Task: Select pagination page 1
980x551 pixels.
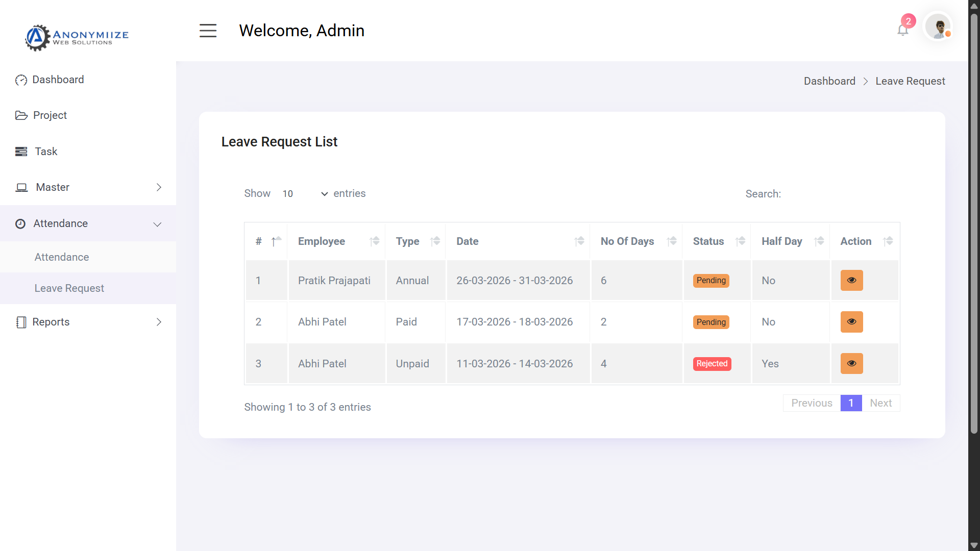Action: (x=851, y=403)
